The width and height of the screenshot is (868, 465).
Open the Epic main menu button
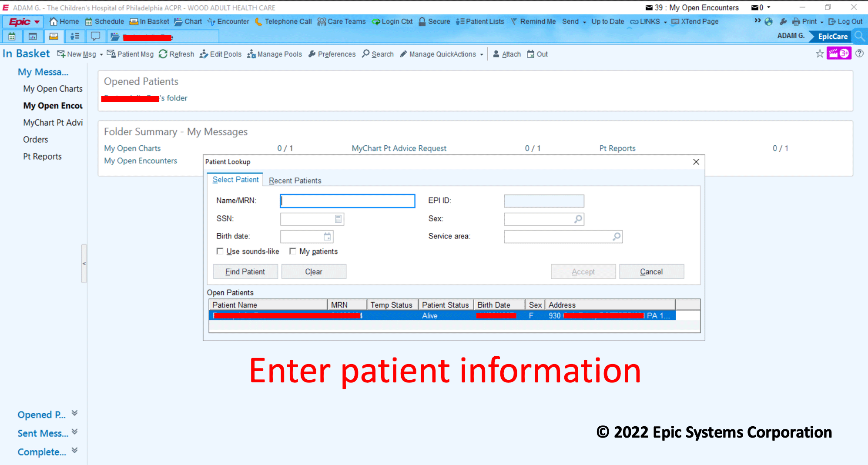(x=24, y=22)
